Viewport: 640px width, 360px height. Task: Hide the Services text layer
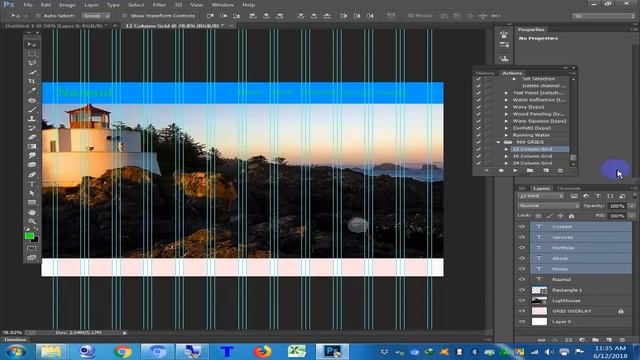coord(522,237)
